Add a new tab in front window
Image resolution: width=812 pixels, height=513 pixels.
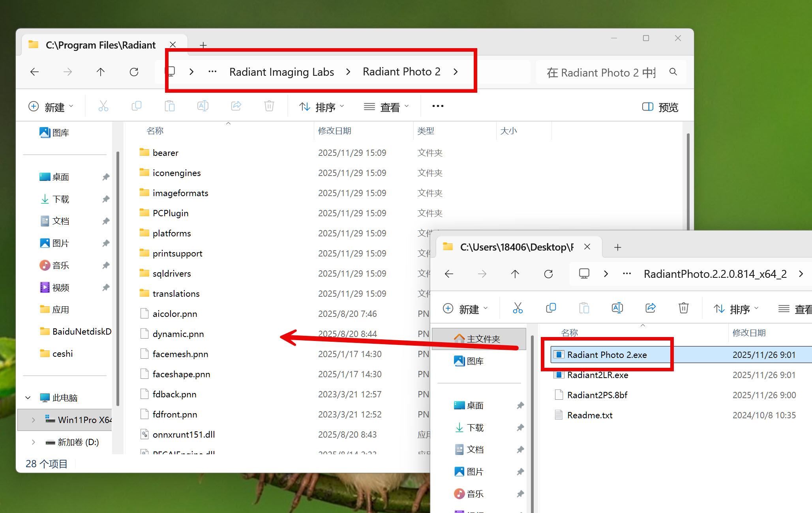click(x=617, y=247)
